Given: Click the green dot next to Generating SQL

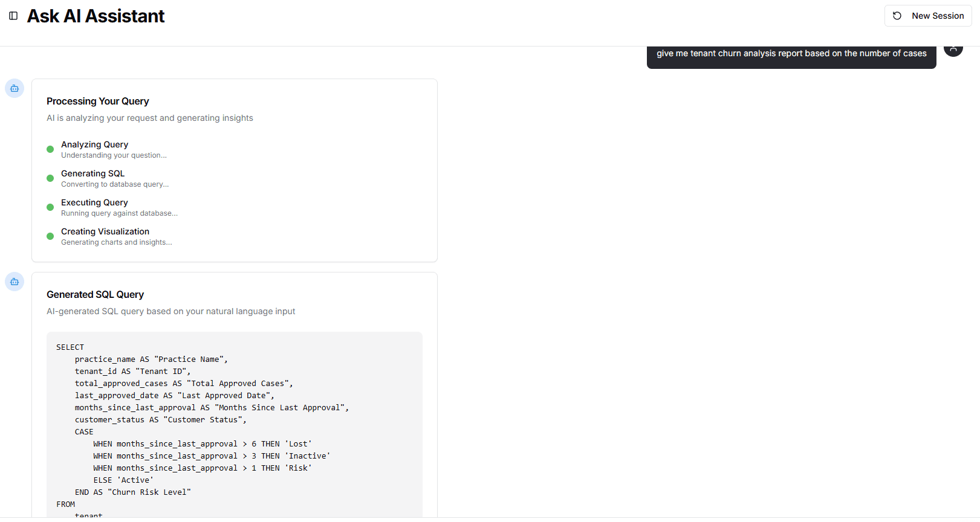Looking at the screenshot, I should (50, 178).
